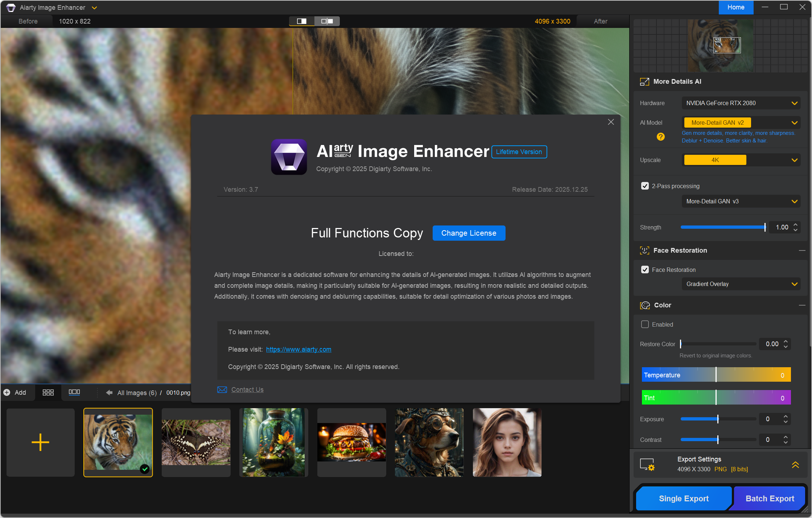Switch to filmstrip view icon
The width and height of the screenshot is (812, 518).
click(74, 393)
